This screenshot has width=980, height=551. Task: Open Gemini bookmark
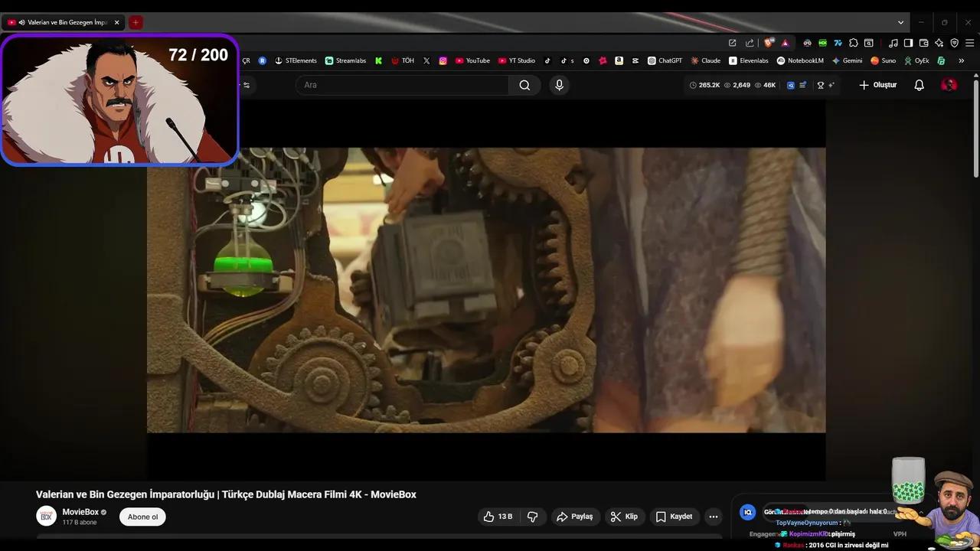pos(847,60)
